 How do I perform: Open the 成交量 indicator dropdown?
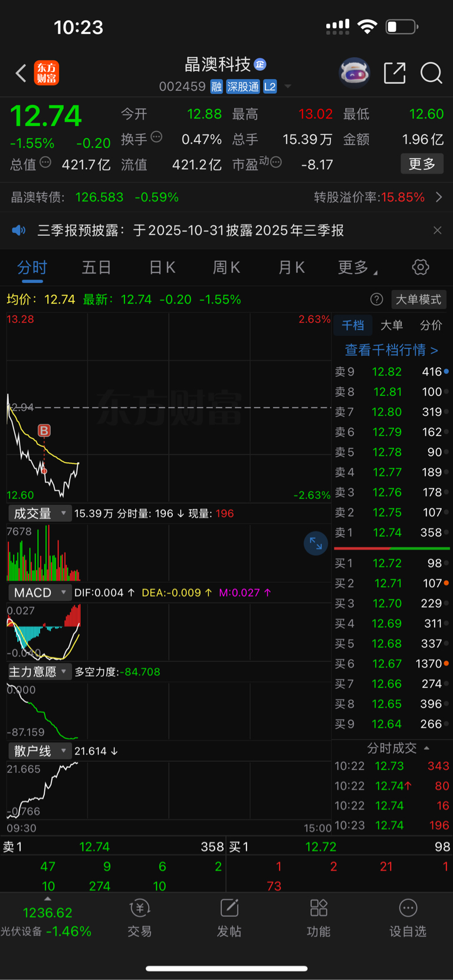(40, 514)
